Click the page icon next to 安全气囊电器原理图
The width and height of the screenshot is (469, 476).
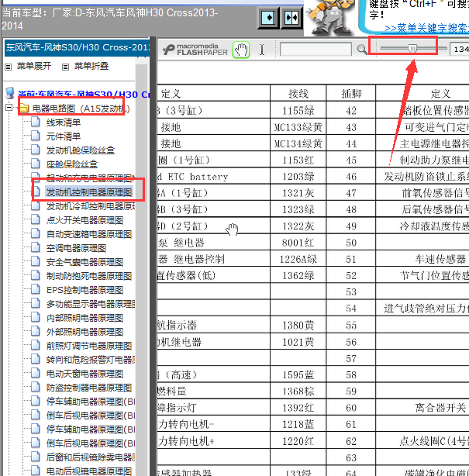(36, 262)
